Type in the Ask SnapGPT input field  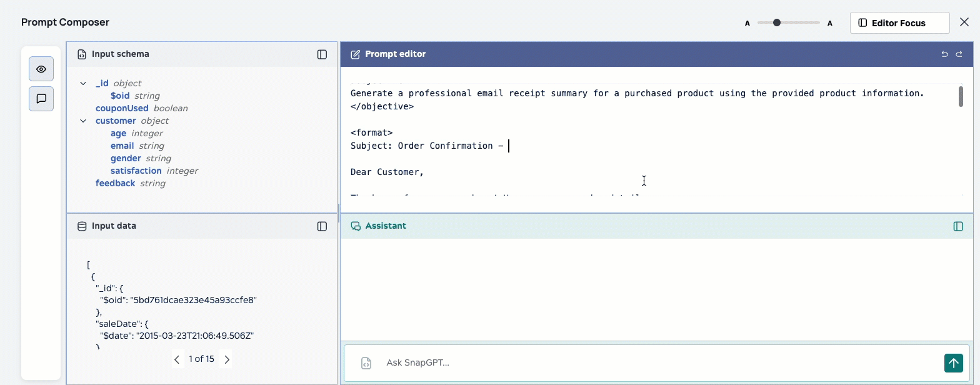point(656,362)
